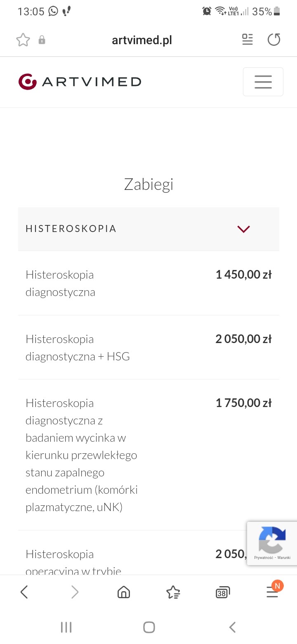Open the Artvimed hamburger navigation menu
This screenshot has height=644, width=297.
(x=263, y=82)
